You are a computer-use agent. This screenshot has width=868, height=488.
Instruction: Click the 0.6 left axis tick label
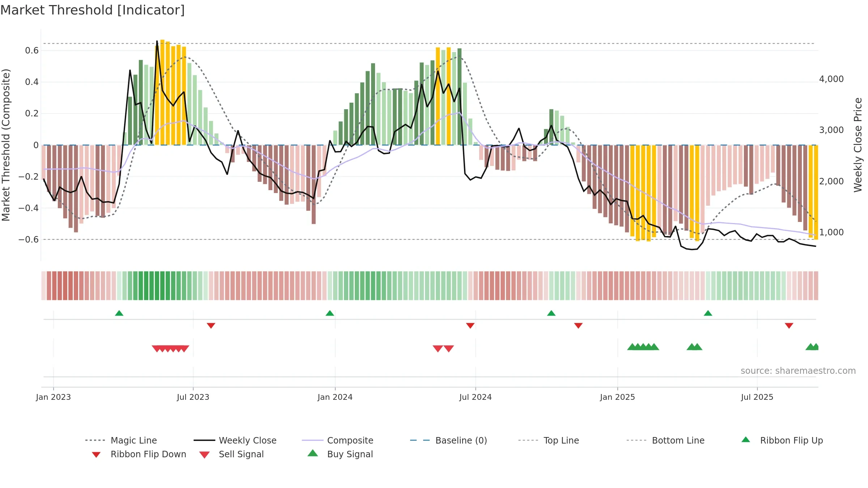[x=32, y=51]
